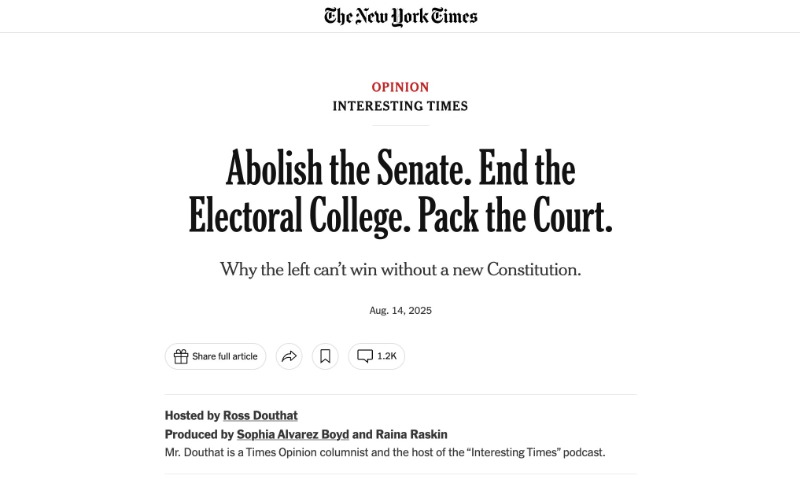Click the subheadline about a new Constitution
The image size is (800, 489).
tap(400, 270)
